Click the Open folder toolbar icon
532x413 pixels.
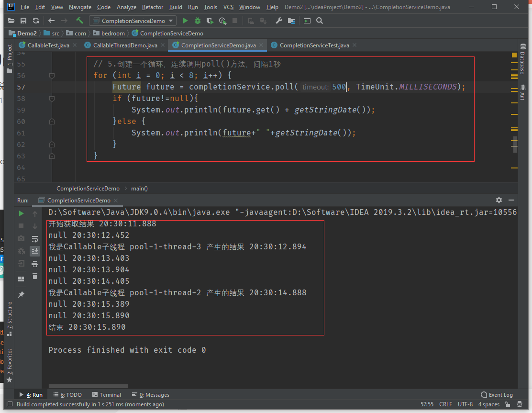11,21
